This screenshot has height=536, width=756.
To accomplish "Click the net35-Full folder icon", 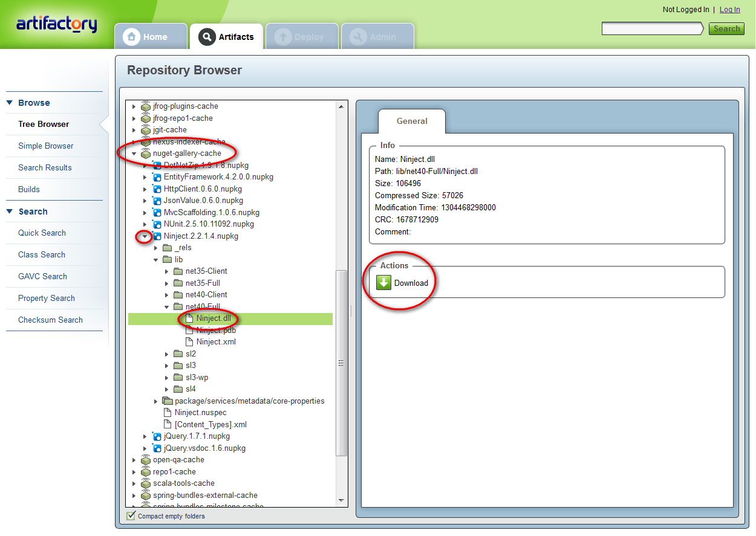I will 178,283.
